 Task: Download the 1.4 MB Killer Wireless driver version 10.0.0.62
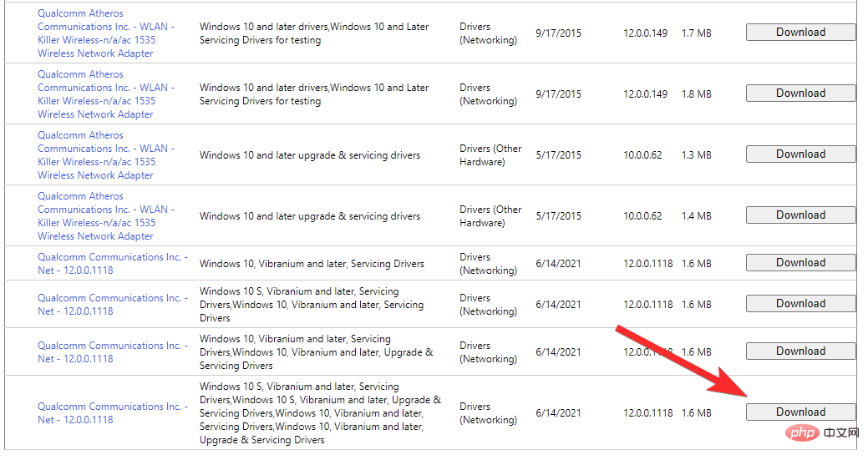point(800,215)
